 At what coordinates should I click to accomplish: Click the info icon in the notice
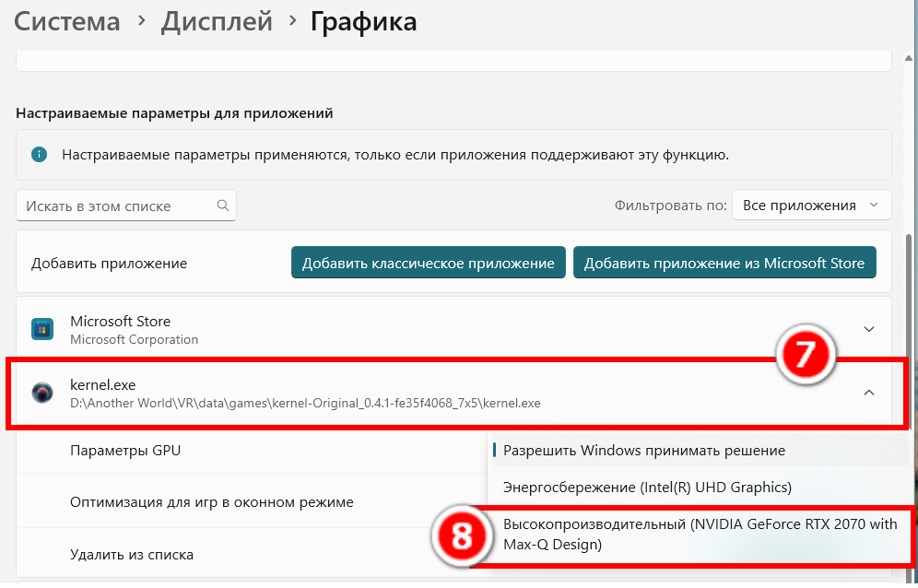(39, 155)
